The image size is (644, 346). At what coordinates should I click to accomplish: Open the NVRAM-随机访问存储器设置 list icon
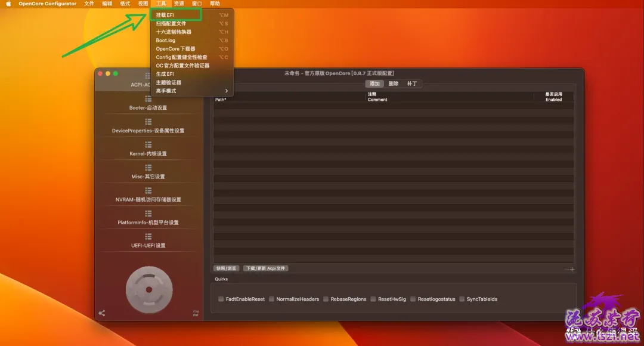[148, 191]
